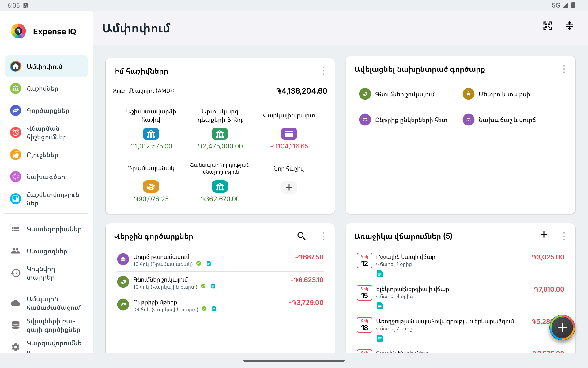Screen dimensions: 588x368
Task: Open the Սուրճ թաղամասում transaction row
Action: 220,260
